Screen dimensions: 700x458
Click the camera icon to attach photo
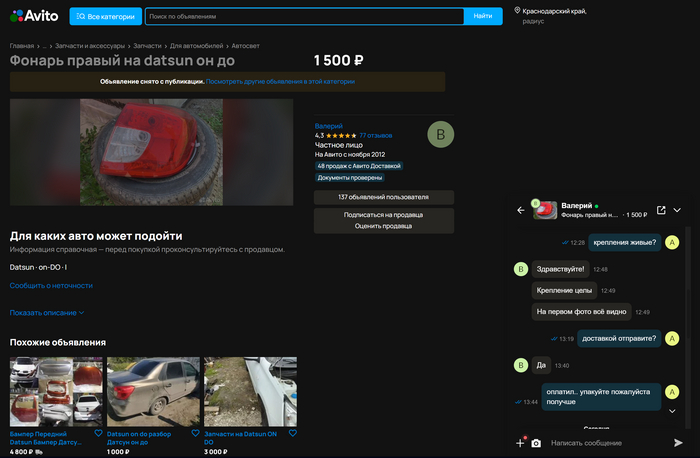[x=536, y=443]
